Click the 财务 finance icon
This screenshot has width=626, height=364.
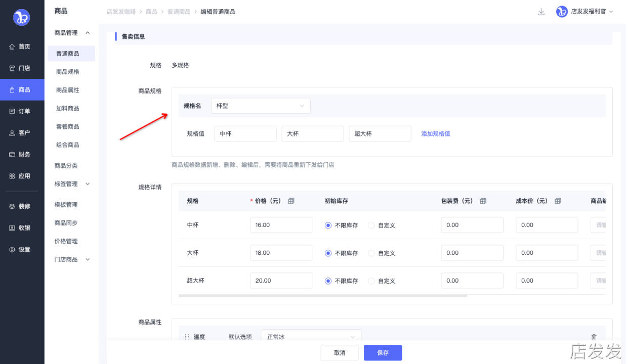click(x=12, y=155)
